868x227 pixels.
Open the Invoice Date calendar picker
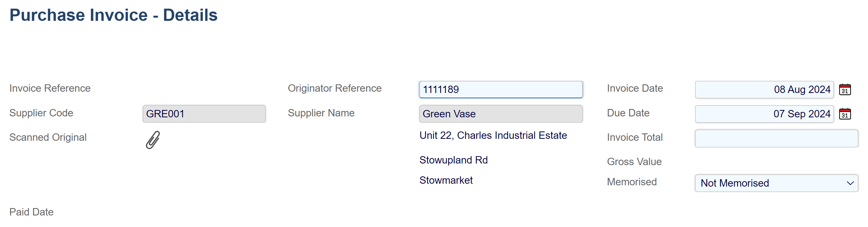[x=845, y=89]
